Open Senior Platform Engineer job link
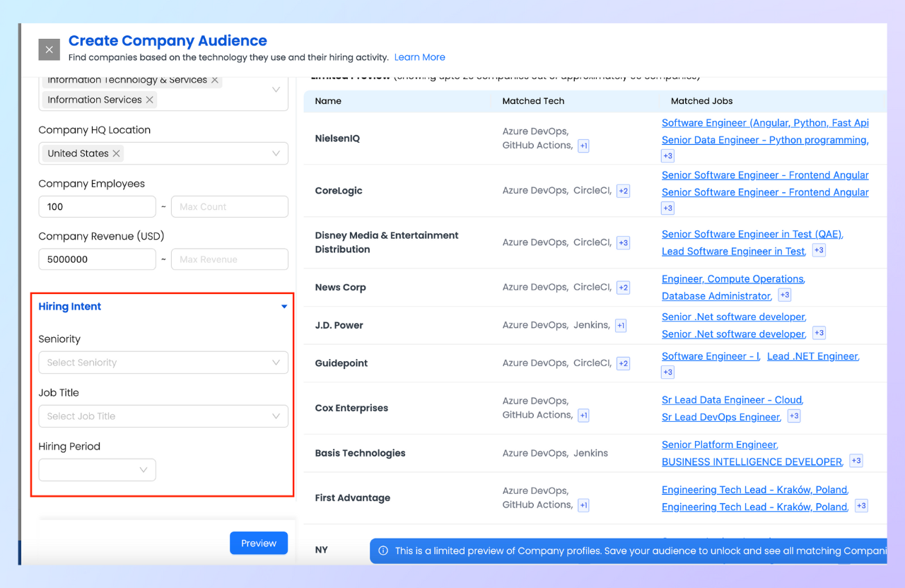Image resolution: width=905 pixels, height=588 pixels. click(x=719, y=445)
